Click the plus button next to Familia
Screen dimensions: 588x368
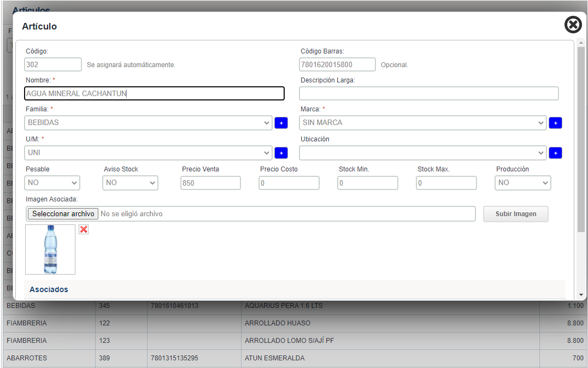coord(281,123)
